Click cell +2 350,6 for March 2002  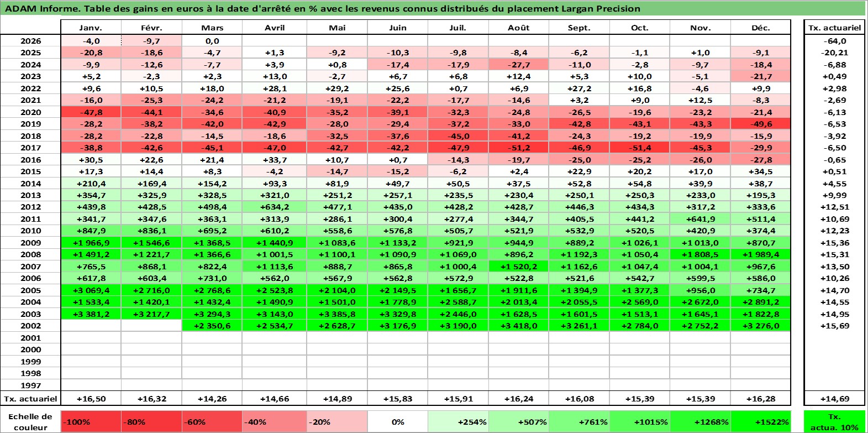coord(212,326)
